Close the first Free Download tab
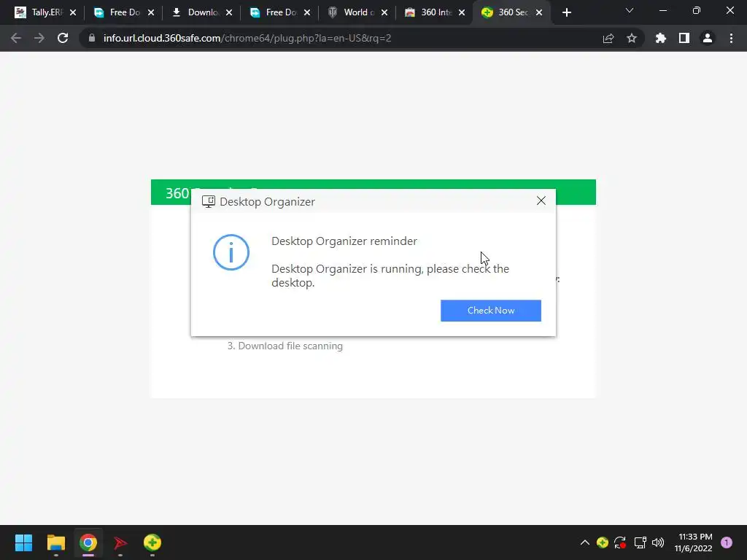Viewport: 747px width, 560px height. click(151, 13)
